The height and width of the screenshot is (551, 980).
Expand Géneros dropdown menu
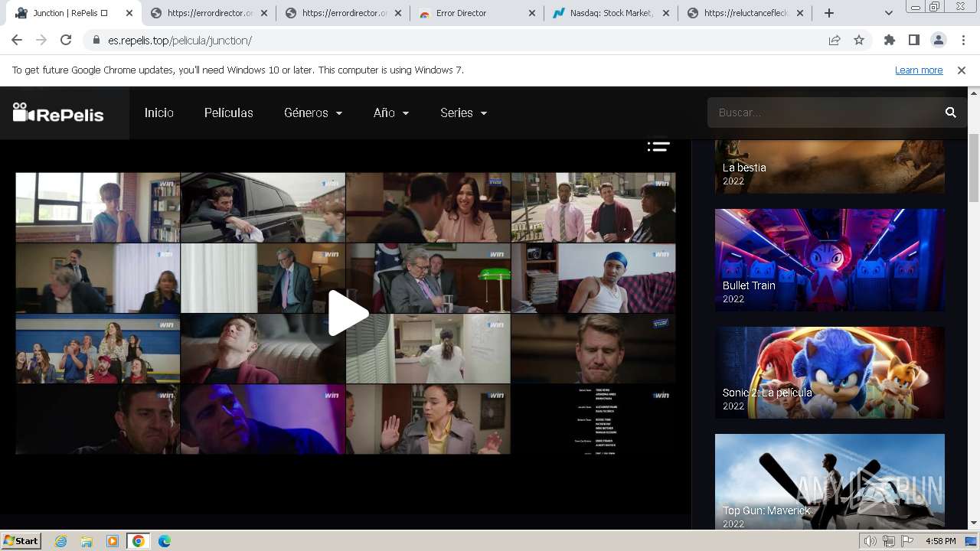point(313,112)
